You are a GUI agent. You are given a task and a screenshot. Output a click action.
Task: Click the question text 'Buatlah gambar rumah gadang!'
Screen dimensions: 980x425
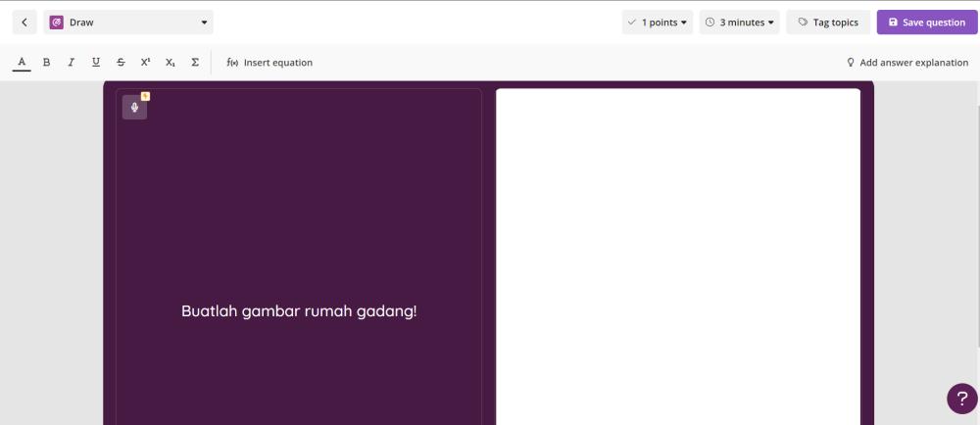coord(299,311)
